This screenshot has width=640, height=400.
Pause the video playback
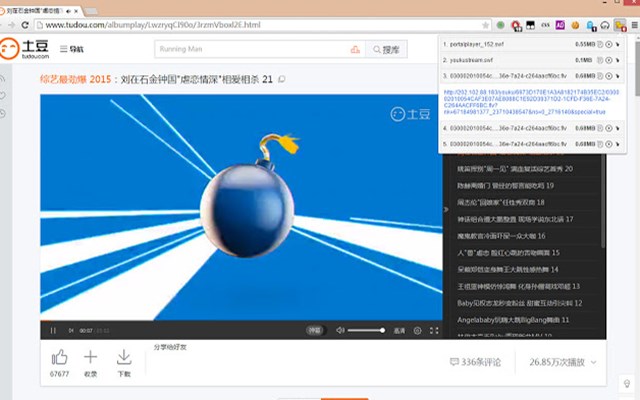pos(53,331)
